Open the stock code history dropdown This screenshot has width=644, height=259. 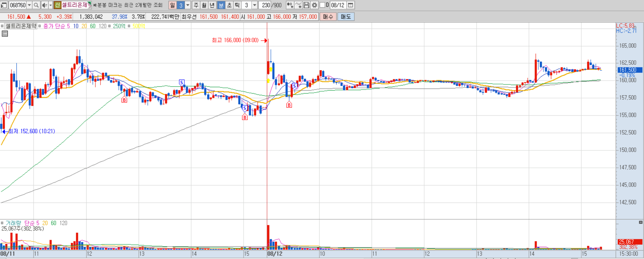[29, 5]
